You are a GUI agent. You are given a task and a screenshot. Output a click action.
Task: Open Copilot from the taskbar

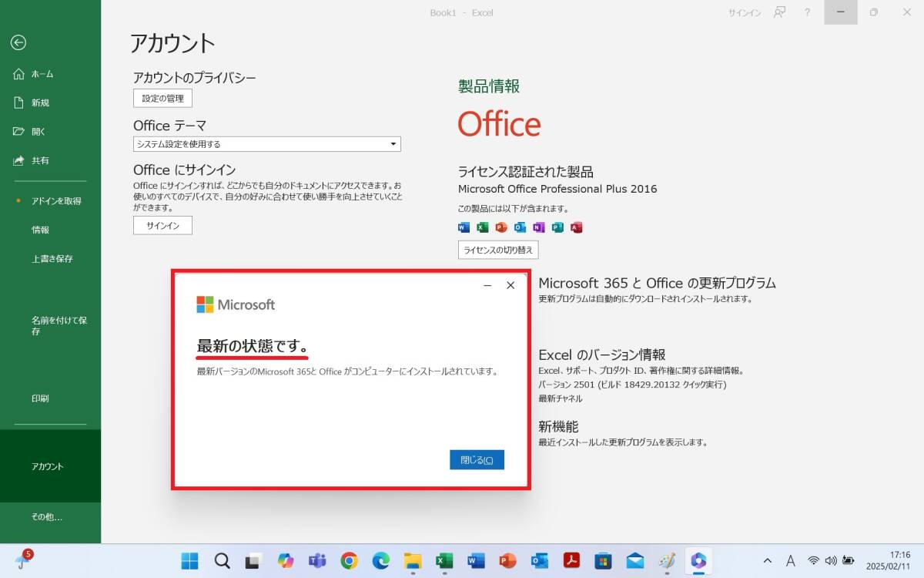pos(286,561)
